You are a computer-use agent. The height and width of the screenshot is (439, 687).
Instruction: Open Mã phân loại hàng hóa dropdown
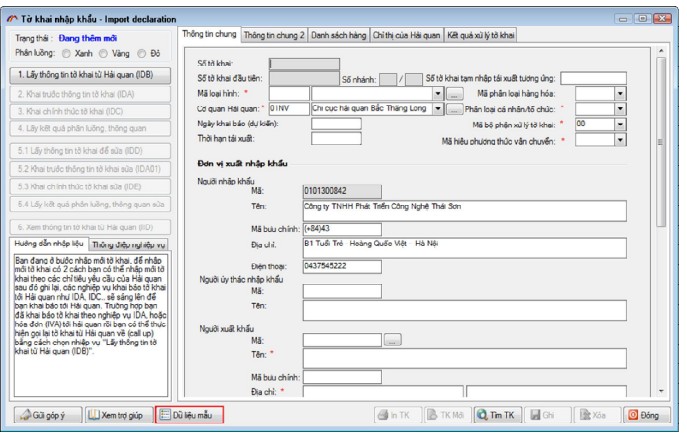[620, 93]
